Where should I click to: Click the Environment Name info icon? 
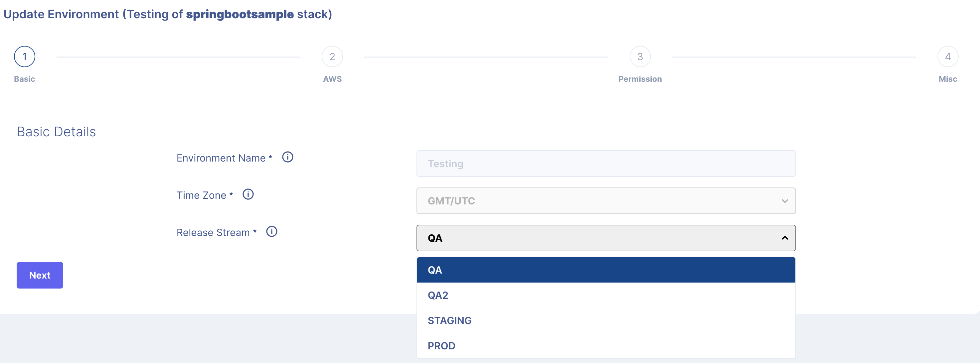288,157
